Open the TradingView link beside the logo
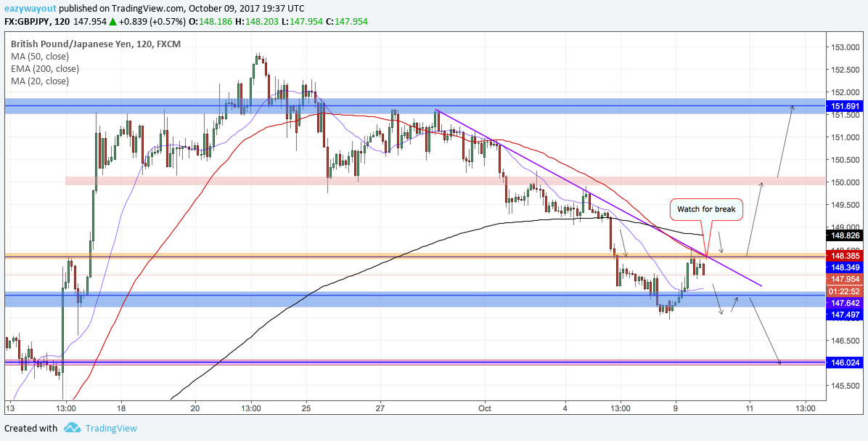The width and height of the screenshot is (868, 441). point(111,428)
